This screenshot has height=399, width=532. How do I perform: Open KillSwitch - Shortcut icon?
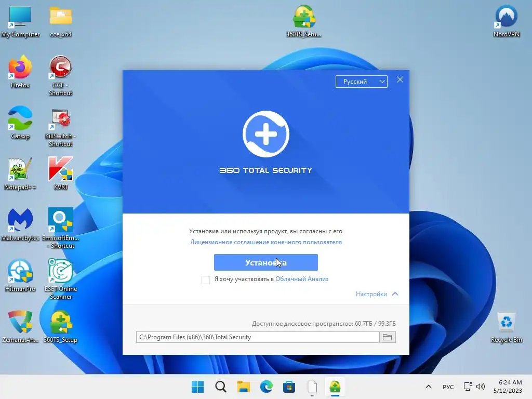coord(61,127)
